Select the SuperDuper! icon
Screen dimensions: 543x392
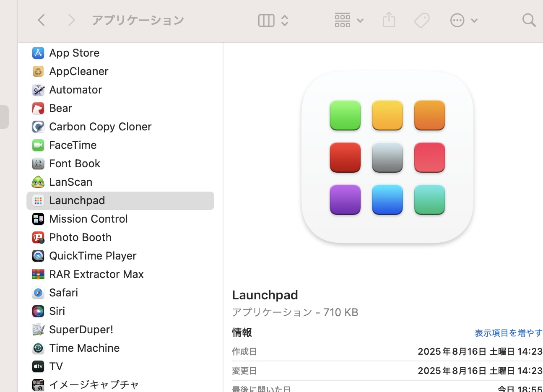tap(38, 330)
